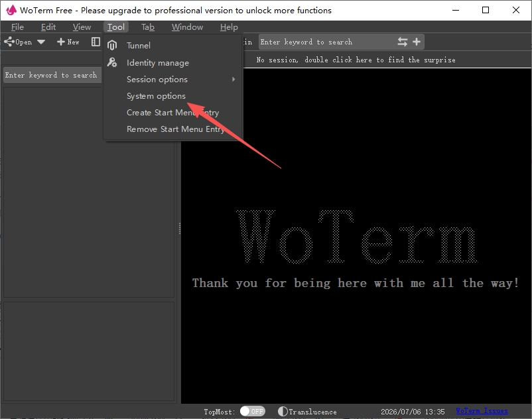Click the Identity manage key icon
Screen dimensions: 532x419
coord(112,62)
